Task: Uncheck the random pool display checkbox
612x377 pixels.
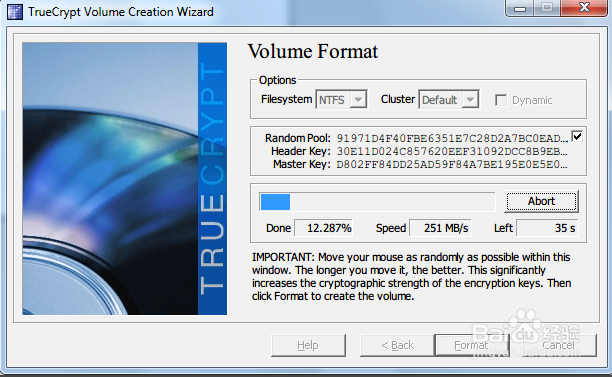Action: coord(577,137)
